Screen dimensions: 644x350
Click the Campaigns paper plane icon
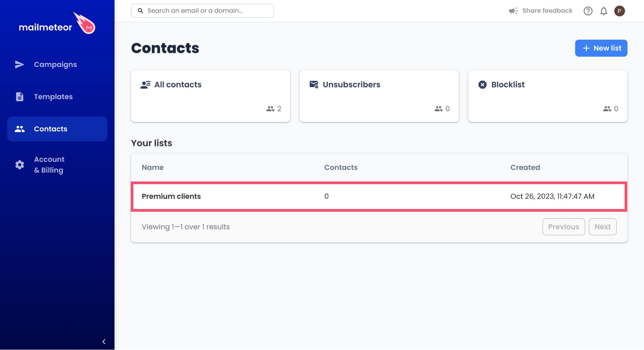click(19, 64)
